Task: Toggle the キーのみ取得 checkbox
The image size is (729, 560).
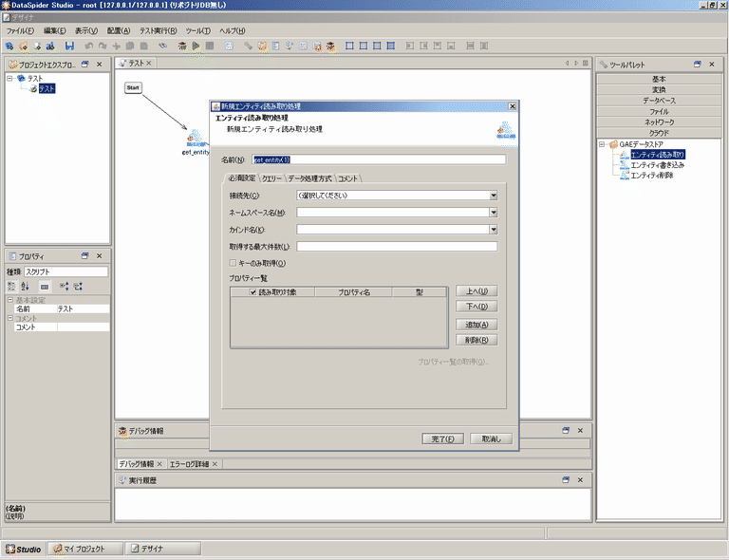Action: click(233, 263)
